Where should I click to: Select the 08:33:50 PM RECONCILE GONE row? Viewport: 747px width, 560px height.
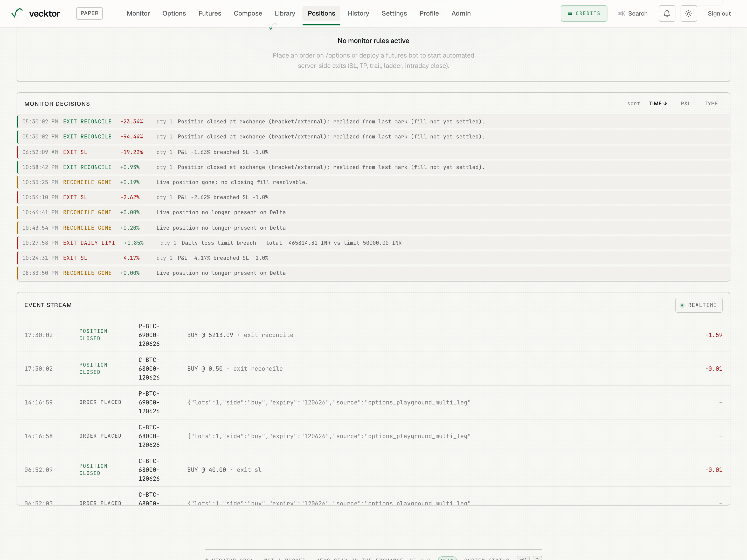374,273
